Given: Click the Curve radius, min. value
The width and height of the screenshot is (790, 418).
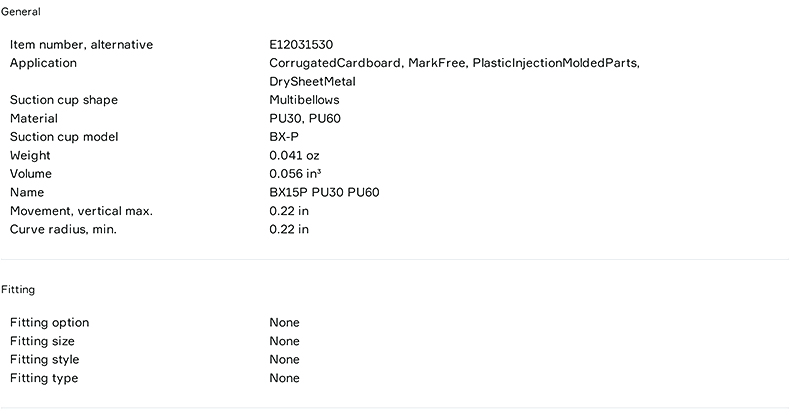Looking at the screenshot, I should 289,230.
